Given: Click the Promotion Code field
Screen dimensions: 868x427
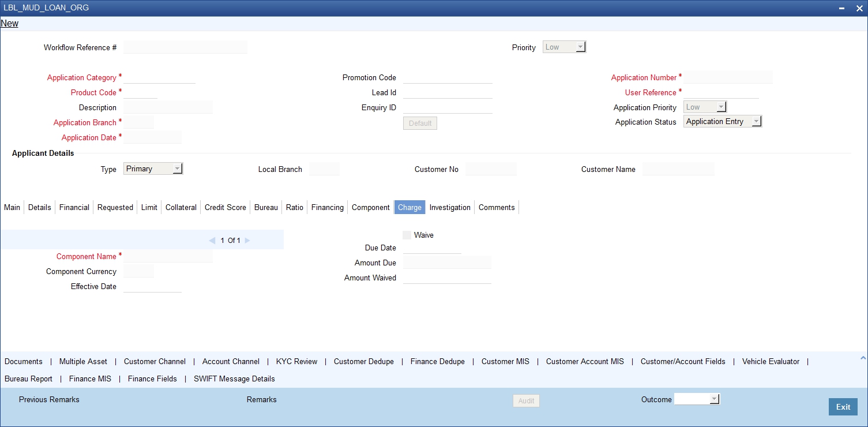Looking at the screenshot, I should (x=448, y=77).
